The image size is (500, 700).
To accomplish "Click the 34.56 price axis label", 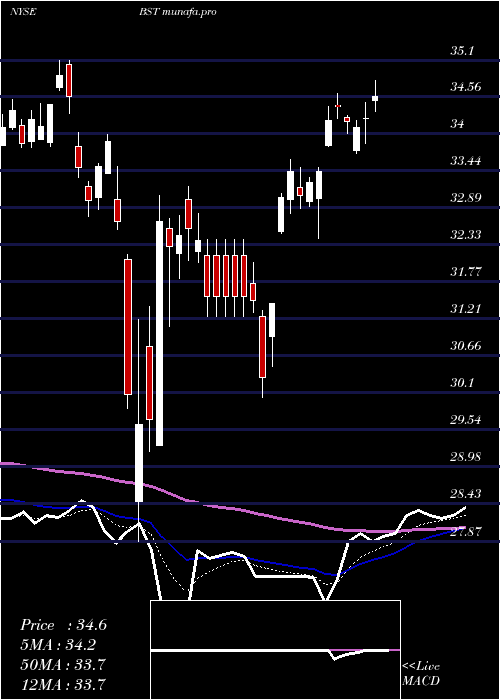I will click(465, 88).
